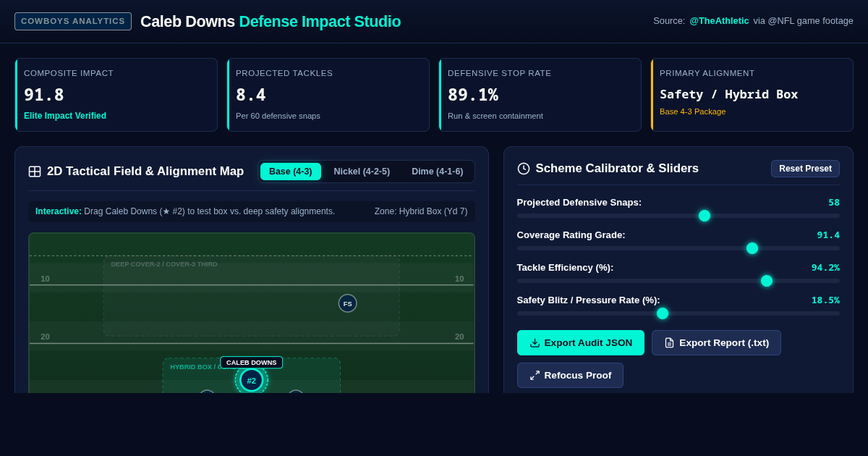The height and width of the screenshot is (456, 868).
Task: Click the '91.4' coverage rating value
Action: coord(828,235)
